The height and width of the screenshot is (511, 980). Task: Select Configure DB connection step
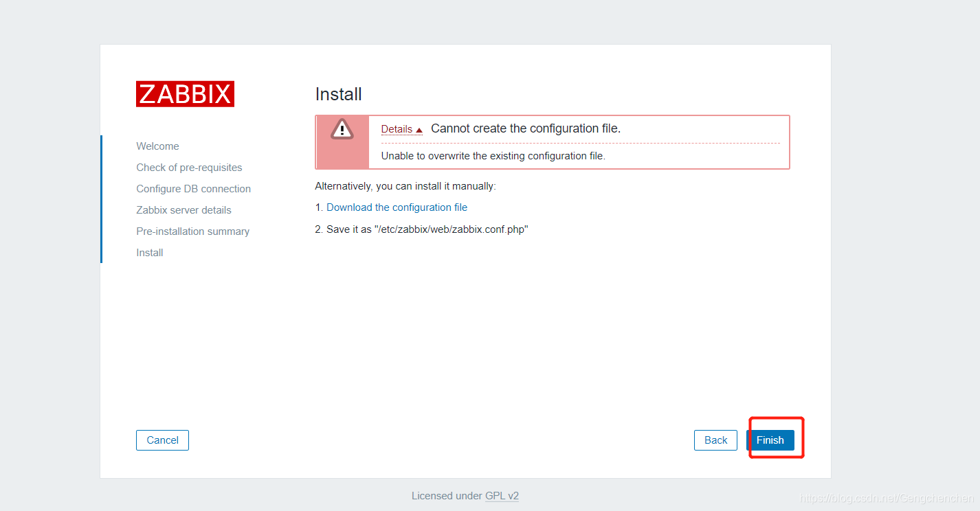click(x=193, y=189)
